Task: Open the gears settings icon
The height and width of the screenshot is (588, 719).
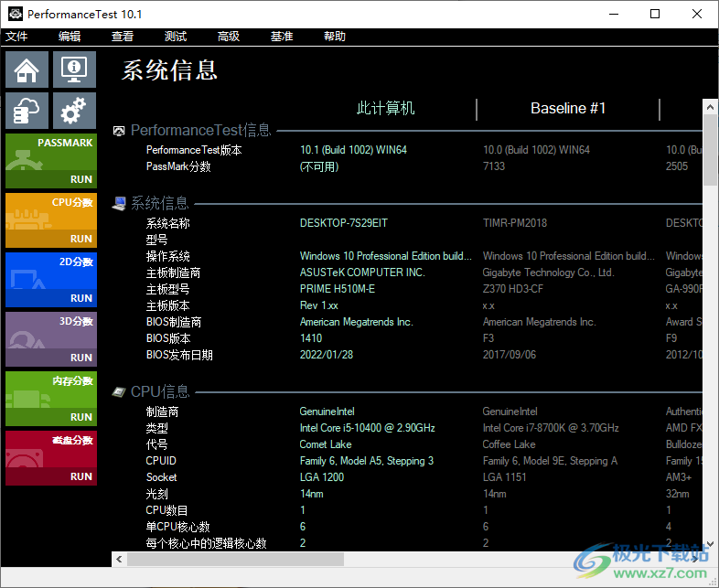Action: pos(74,111)
